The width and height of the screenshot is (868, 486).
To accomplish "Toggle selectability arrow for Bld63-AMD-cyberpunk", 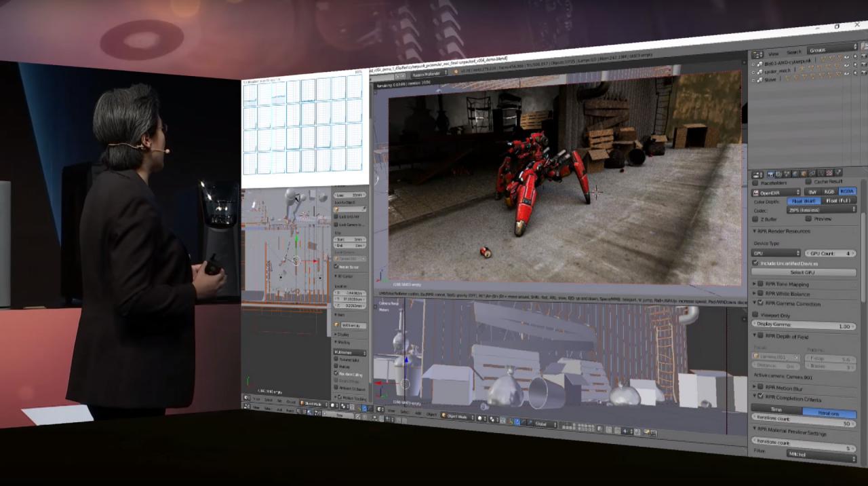I will click(x=855, y=56).
